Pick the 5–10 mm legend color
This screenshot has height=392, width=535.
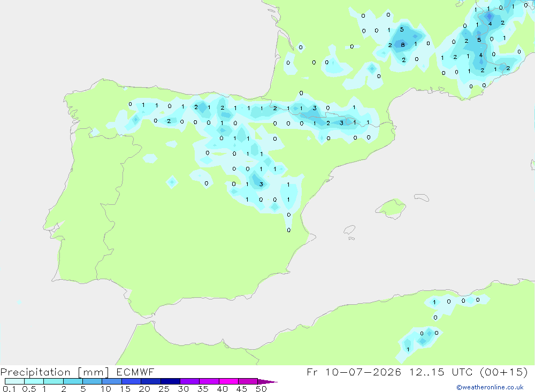[92, 381]
